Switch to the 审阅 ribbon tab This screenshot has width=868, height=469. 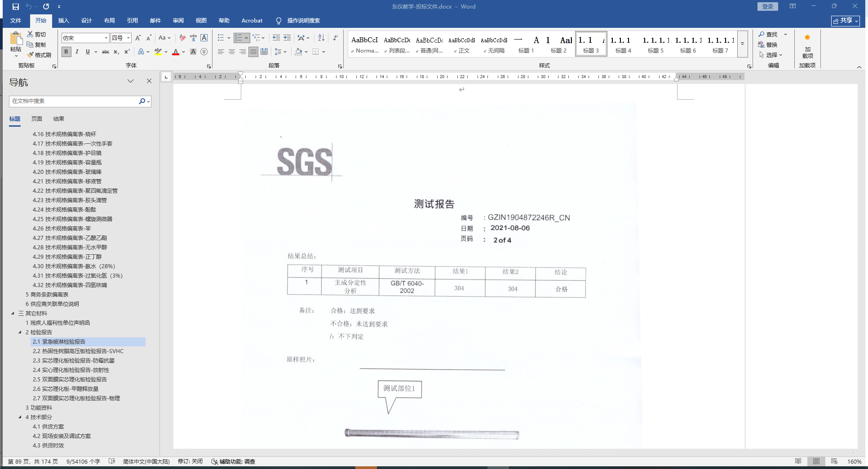[178, 21]
